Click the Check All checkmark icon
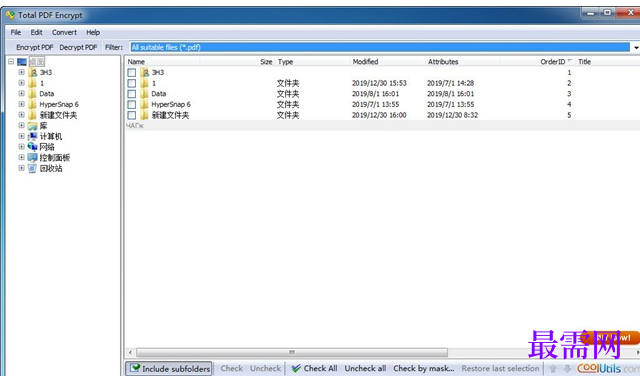Screen dimensions: 640x376 pos(296,368)
